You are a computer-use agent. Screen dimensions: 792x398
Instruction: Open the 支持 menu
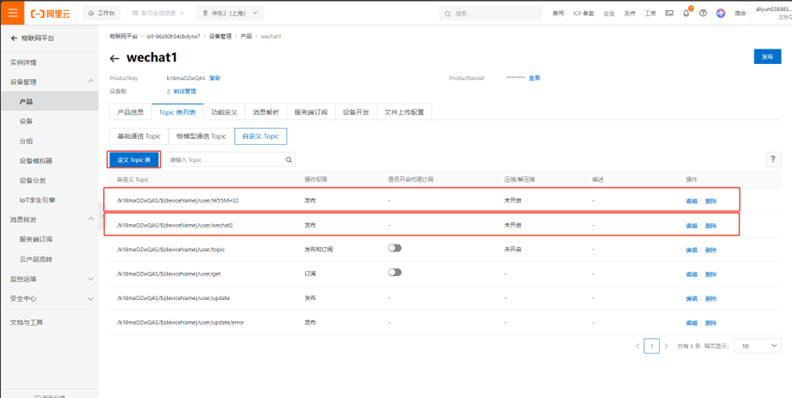tap(629, 14)
